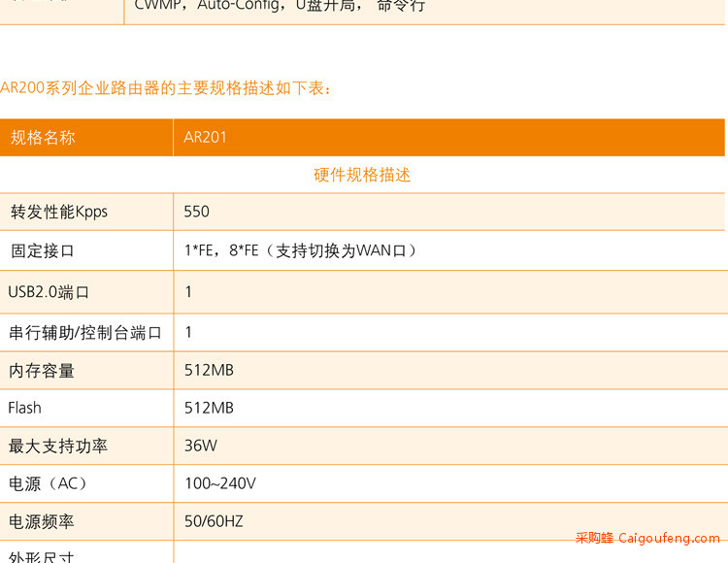
Task: Select '512MB' in the 内存容量 row
Action: [x=209, y=371]
